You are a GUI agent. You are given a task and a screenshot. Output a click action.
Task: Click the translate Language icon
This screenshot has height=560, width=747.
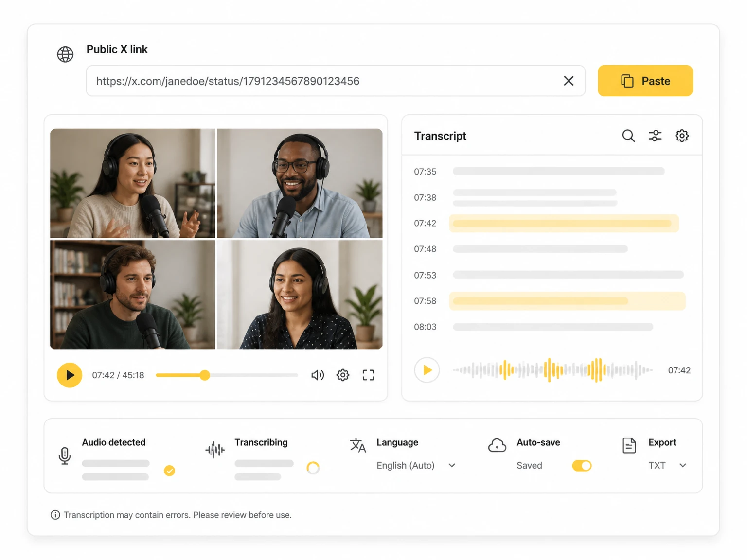tap(358, 445)
